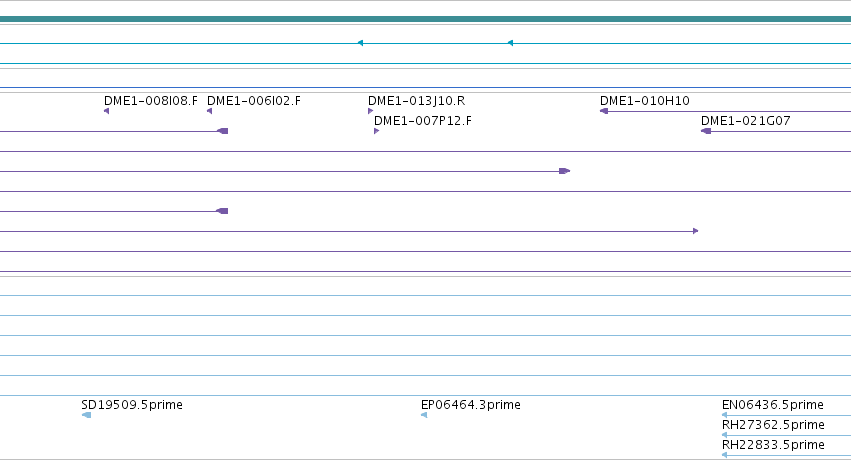Image resolution: width=851 pixels, height=460 pixels.
Task: Click arrow marker under DME1-007P12.F
Action: [377, 131]
